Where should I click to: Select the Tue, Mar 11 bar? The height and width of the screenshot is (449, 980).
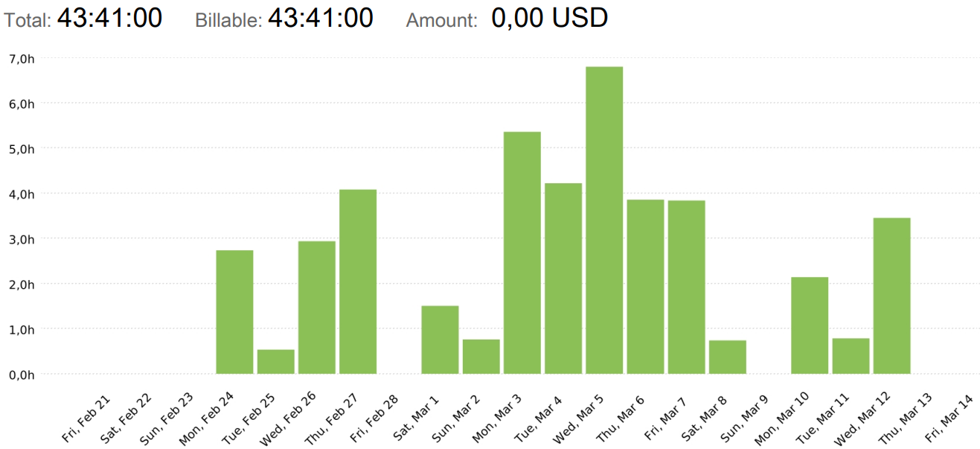coord(851,356)
